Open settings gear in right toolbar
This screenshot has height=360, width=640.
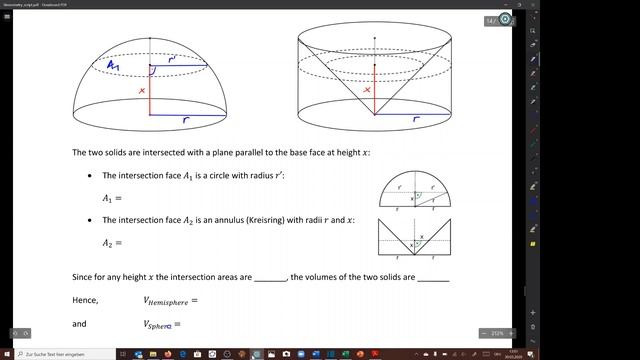tap(533, 327)
